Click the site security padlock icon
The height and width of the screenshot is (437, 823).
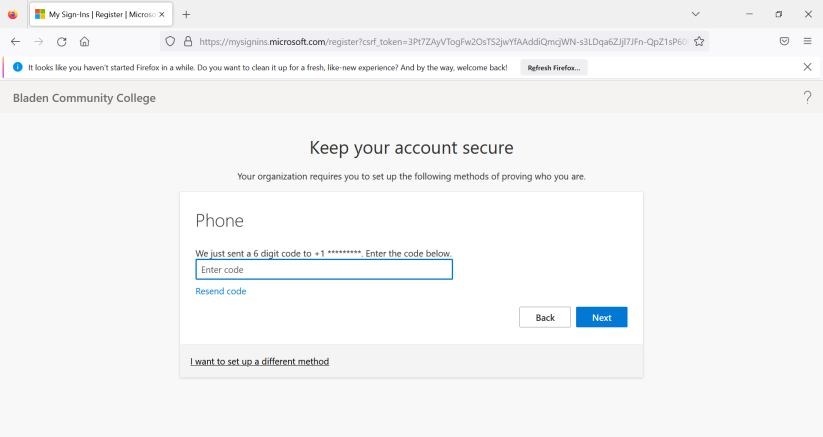pos(187,42)
